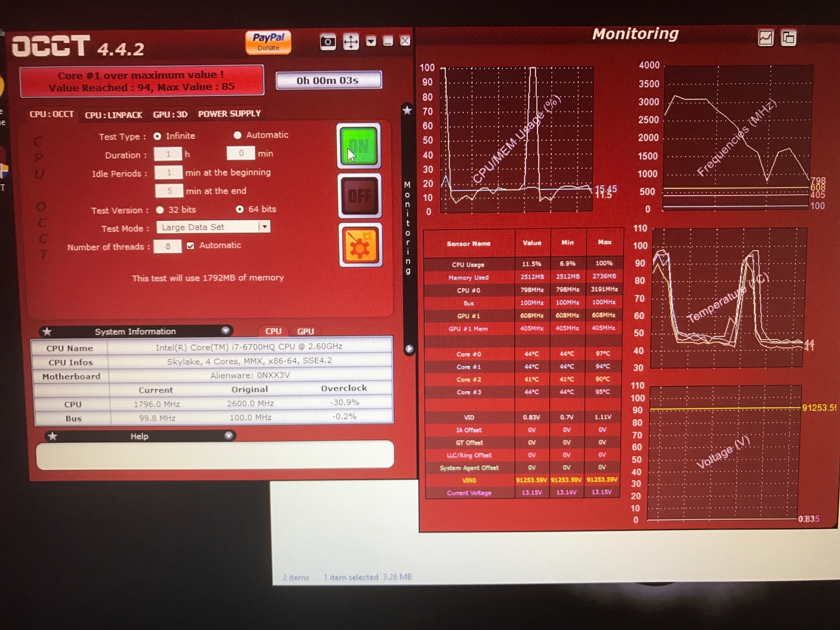The height and width of the screenshot is (630, 840).
Task: Collapse the System Information section arrow
Action: [225, 331]
